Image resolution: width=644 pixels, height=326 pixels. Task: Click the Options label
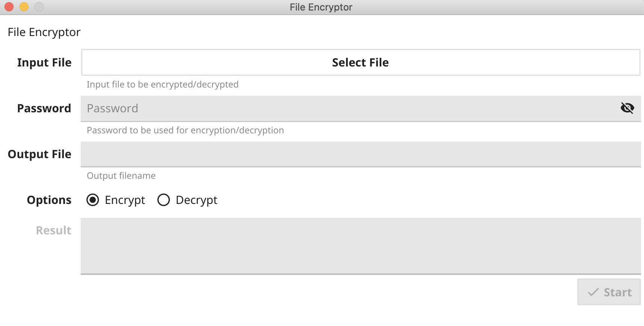tap(49, 200)
